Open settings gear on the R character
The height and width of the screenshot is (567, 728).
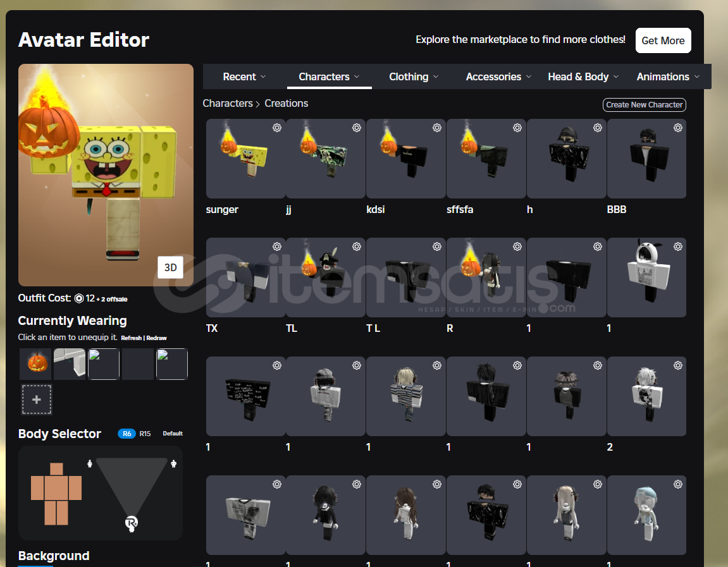[517, 247]
